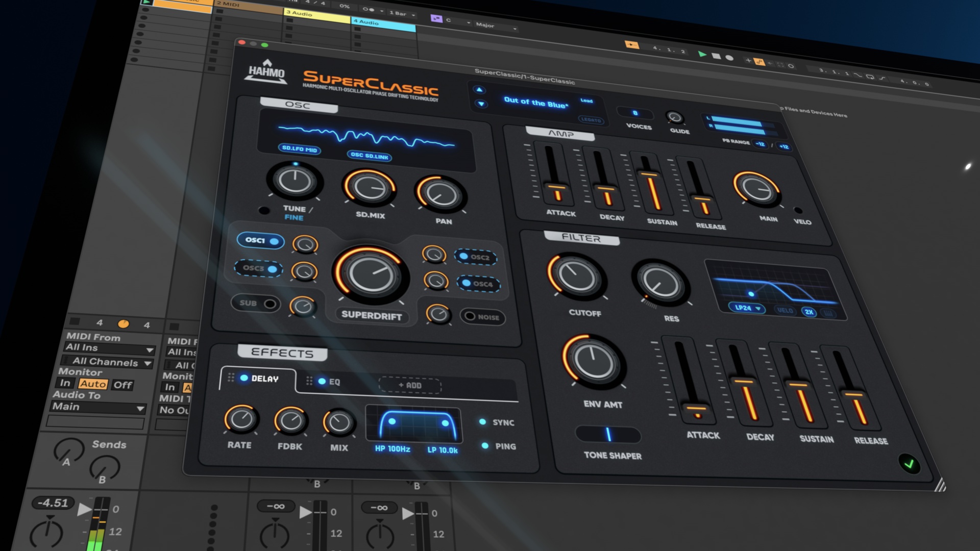980x551 pixels.
Task: Click the Monitor Auto button
Action: pos(93,384)
